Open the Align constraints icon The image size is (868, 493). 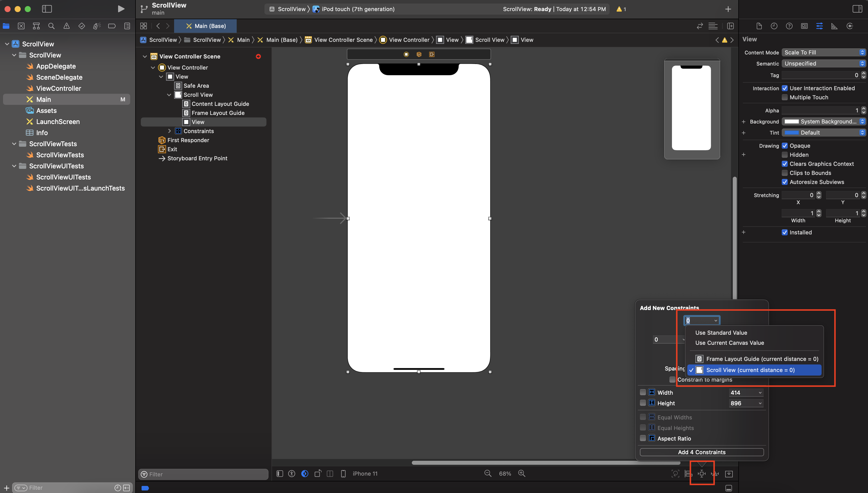(x=688, y=474)
